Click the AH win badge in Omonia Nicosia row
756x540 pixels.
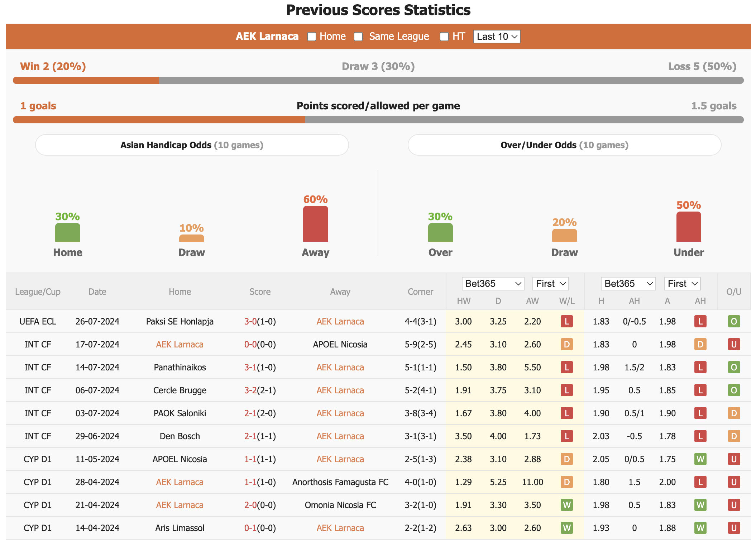click(x=700, y=505)
